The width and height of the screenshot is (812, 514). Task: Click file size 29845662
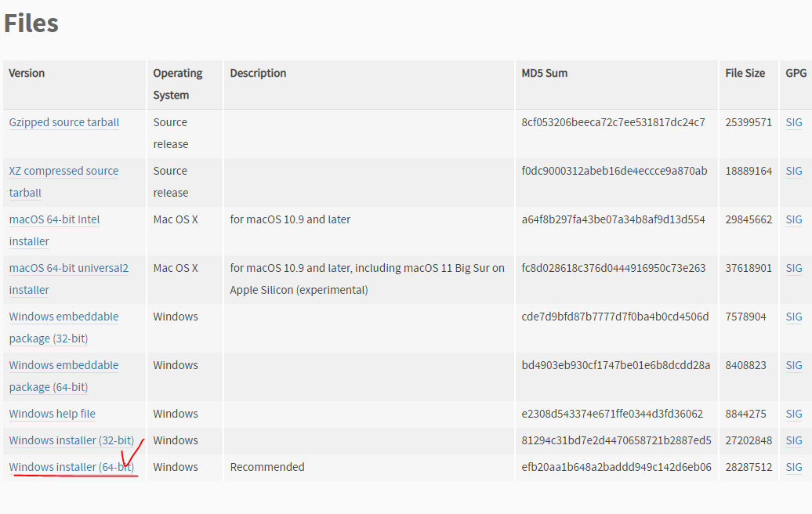(x=749, y=220)
